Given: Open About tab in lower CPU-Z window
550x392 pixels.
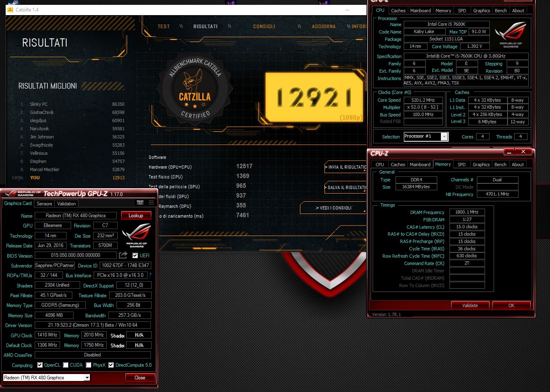Looking at the screenshot, I should click(x=517, y=165).
